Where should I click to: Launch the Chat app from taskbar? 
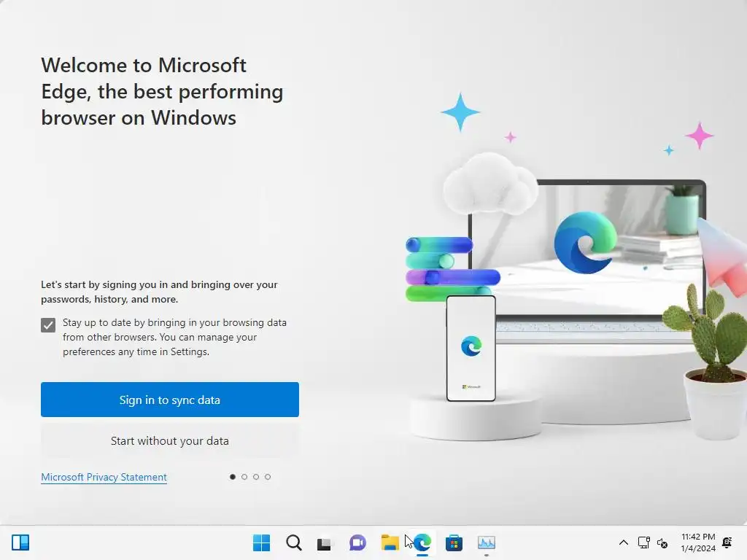[x=357, y=542]
